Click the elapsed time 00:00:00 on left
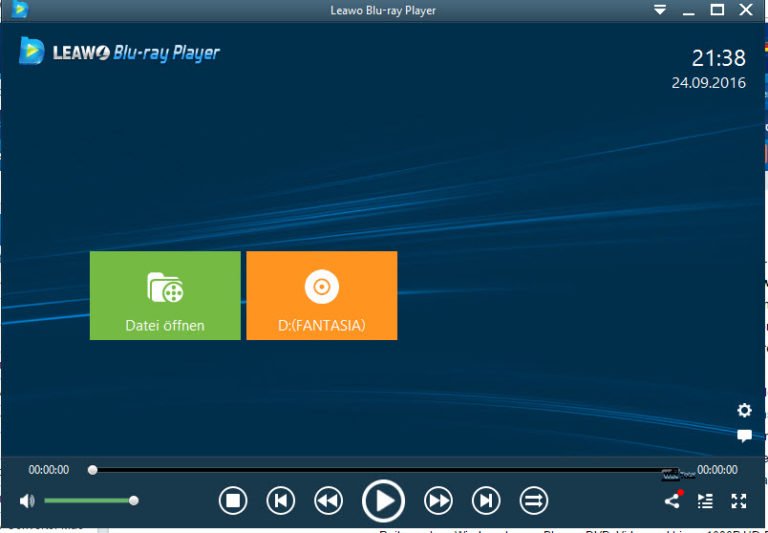 click(48, 470)
